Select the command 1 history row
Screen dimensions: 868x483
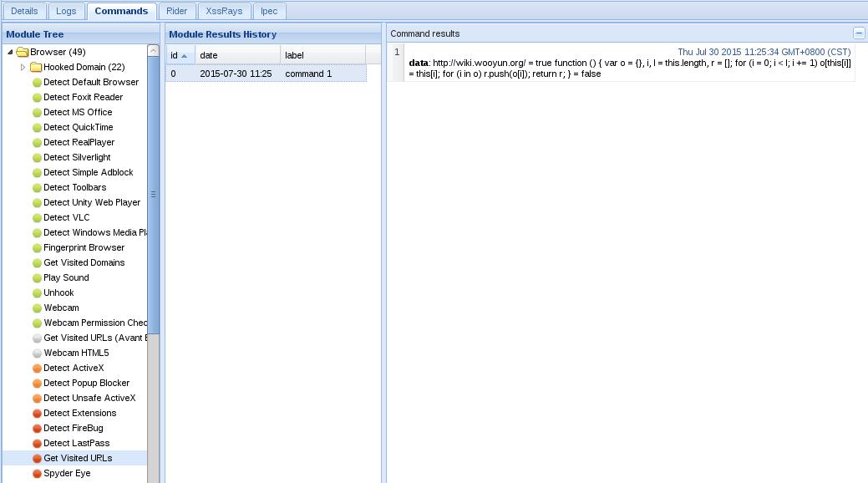(266, 74)
